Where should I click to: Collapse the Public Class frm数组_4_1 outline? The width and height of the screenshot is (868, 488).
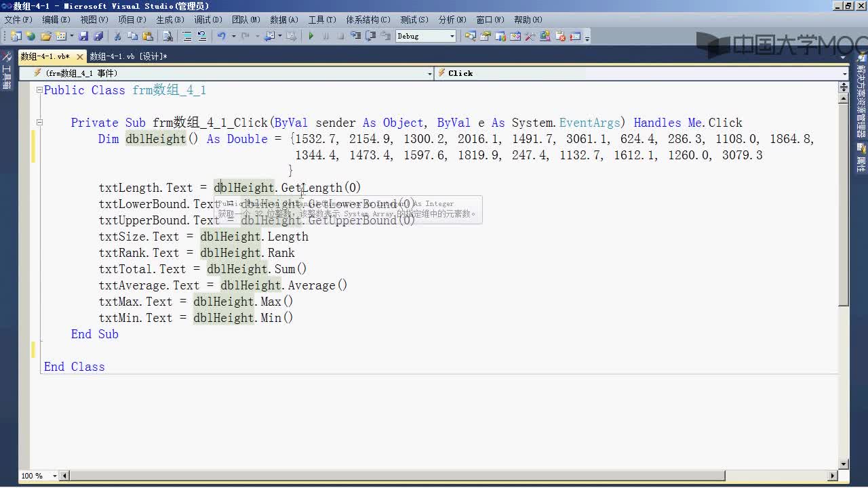click(x=39, y=90)
